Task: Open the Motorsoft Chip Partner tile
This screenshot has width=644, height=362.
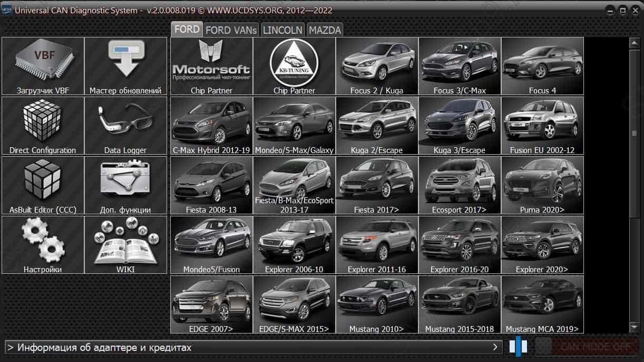Action: coord(212,66)
